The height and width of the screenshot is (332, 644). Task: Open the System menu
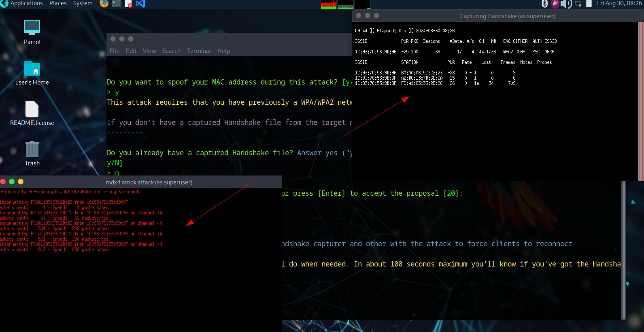(x=83, y=4)
